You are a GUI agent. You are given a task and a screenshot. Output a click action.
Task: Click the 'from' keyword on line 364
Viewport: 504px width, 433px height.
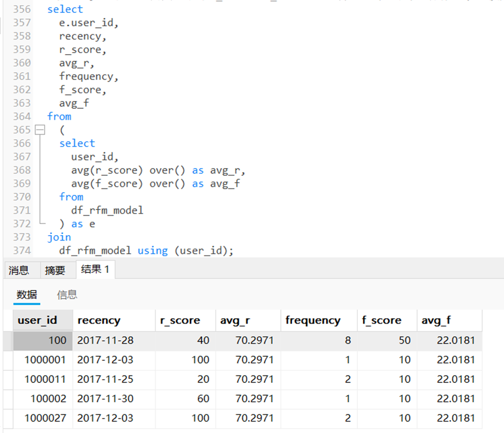pos(59,116)
